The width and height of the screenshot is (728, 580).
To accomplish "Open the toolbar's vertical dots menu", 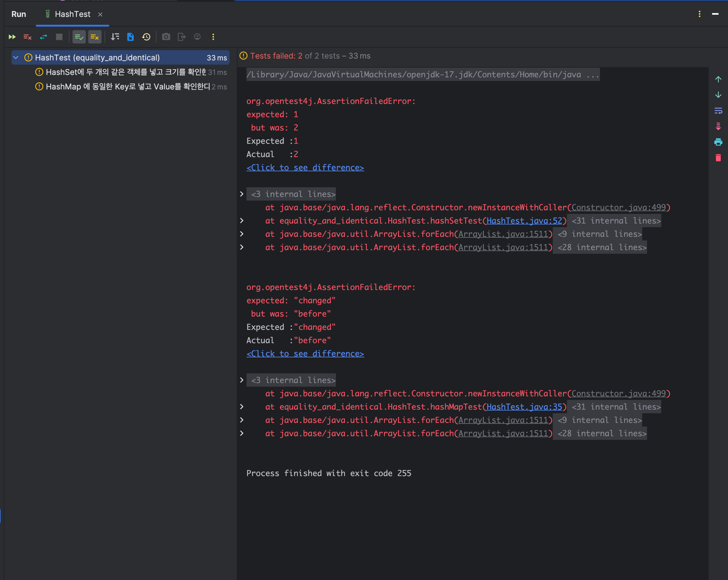I will [x=213, y=37].
